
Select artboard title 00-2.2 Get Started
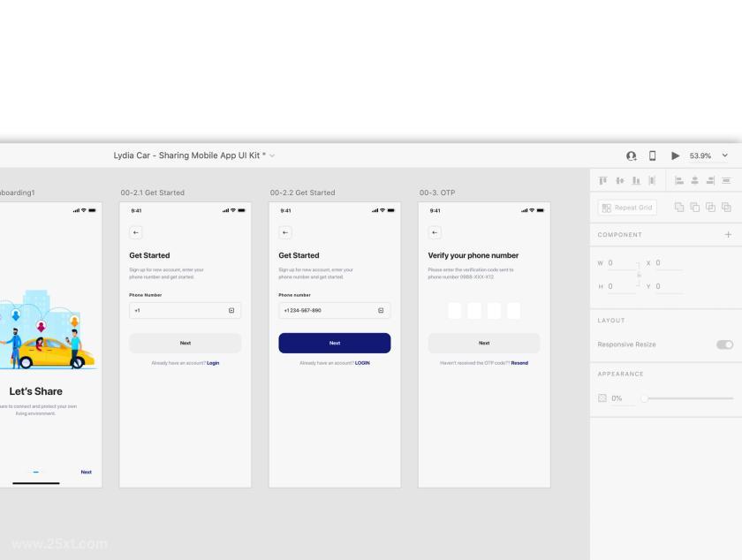[x=302, y=193]
